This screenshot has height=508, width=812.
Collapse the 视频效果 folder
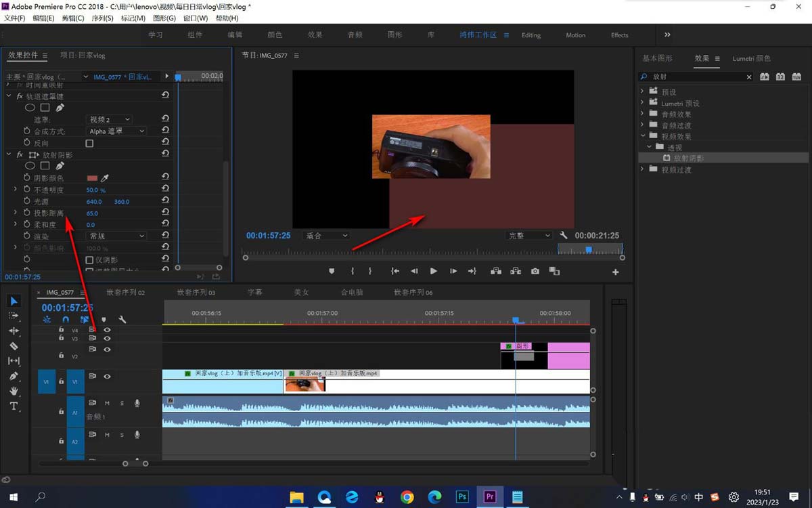pos(642,136)
